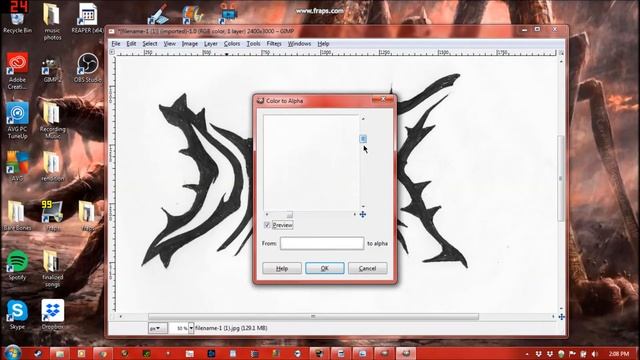Launch Spotify from the desktop
640x360 pixels.
(x=17, y=265)
